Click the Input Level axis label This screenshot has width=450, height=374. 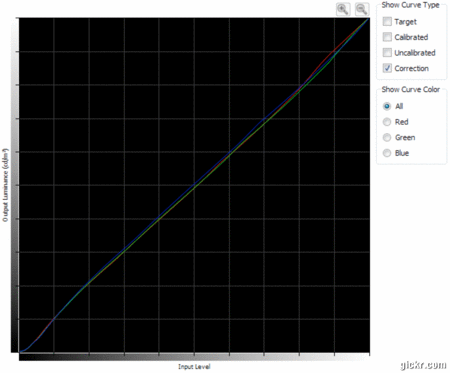(194, 367)
